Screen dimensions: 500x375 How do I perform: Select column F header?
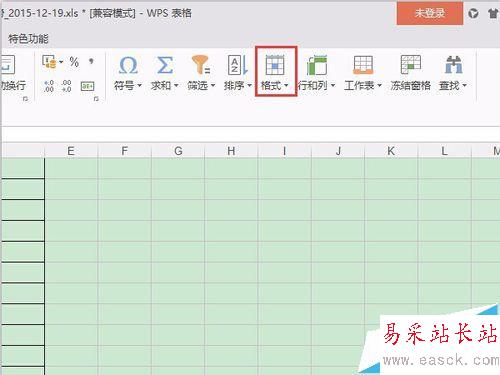tap(125, 151)
